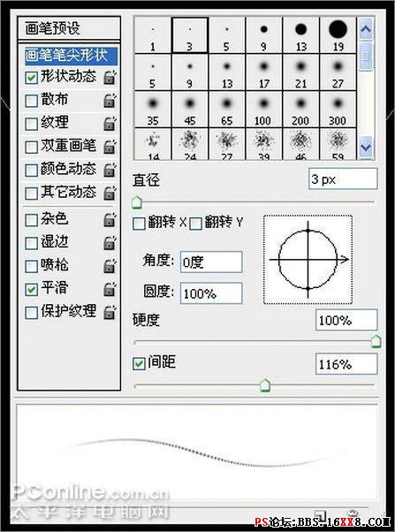This screenshot has width=395, height=532.
Task: Click the lock icon beside 双重画笔
Action: click(x=110, y=147)
